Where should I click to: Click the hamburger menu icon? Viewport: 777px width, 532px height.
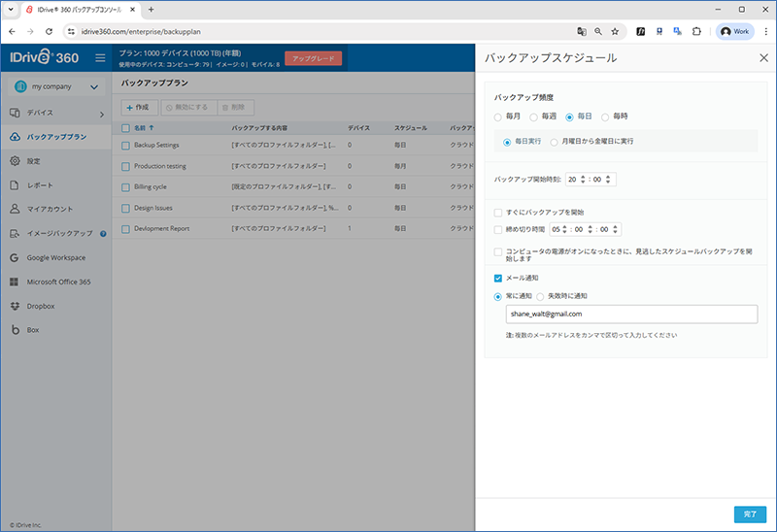tap(100, 58)
